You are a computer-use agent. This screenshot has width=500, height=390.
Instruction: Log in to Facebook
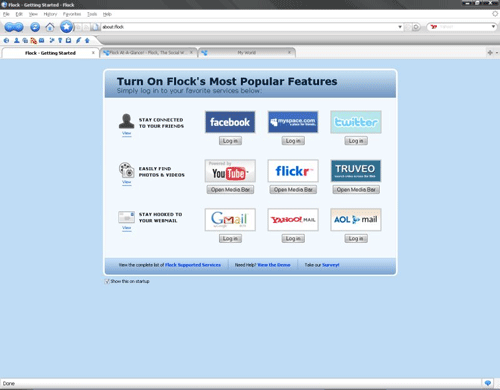tap(230, 141)
